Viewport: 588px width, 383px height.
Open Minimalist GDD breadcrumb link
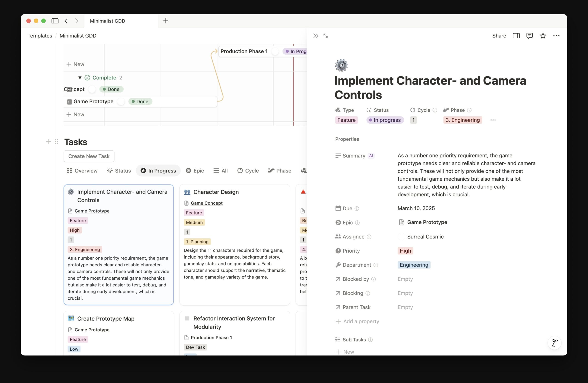click(x=78, y=36)
